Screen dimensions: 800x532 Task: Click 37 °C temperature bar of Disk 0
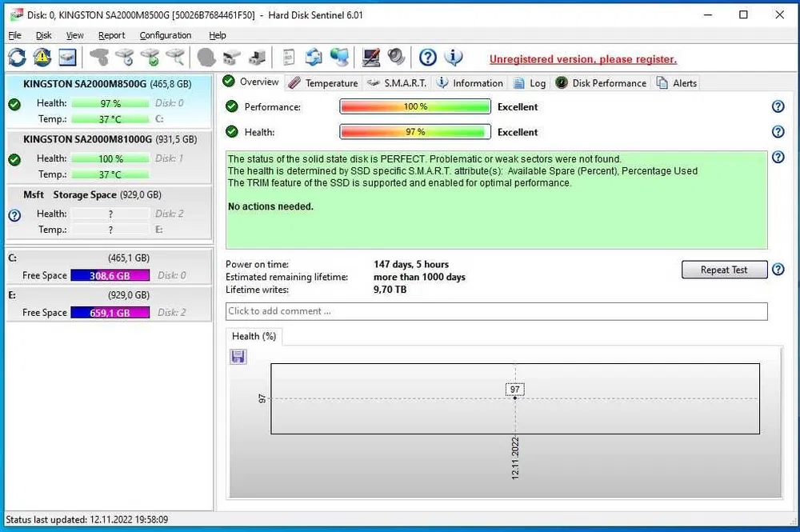[x=110, y=119]
